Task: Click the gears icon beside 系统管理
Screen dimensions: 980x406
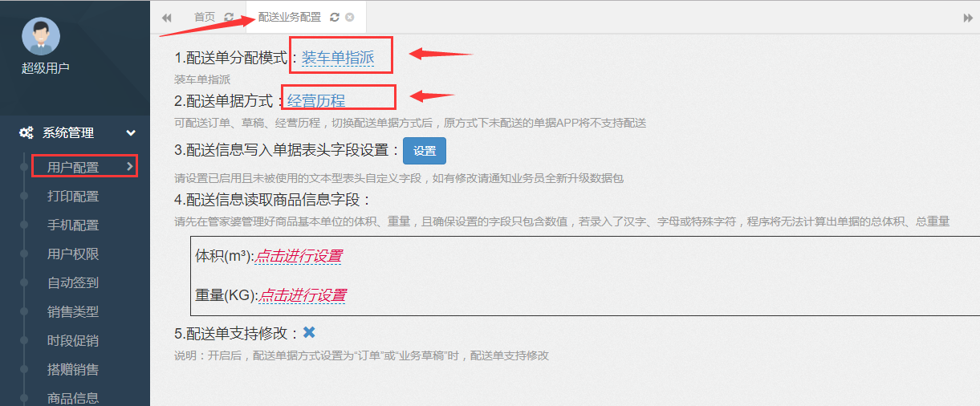Action: click(26, 133)
